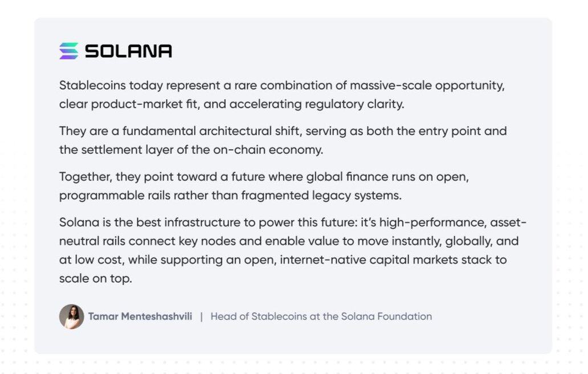Click the words regulatory clarity
This screenshot has height=374, width=588.
pyautogui.click(x=350, y=105)
